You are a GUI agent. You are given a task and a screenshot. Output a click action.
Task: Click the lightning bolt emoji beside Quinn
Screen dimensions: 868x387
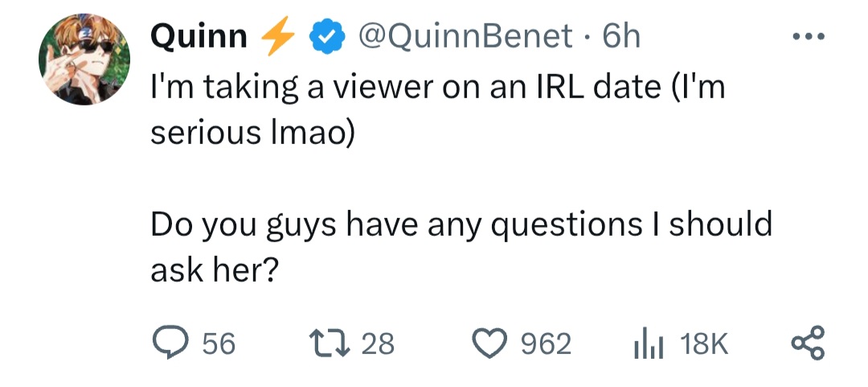coord(279,37)
